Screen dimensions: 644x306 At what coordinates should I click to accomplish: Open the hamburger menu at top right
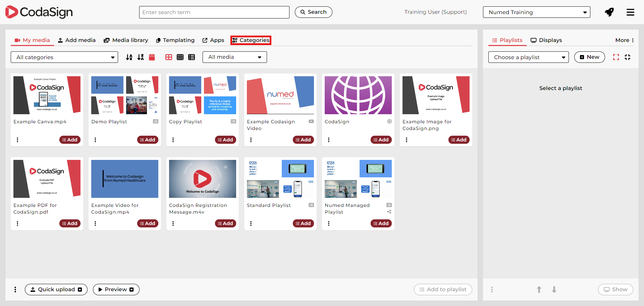coord(630,12)
